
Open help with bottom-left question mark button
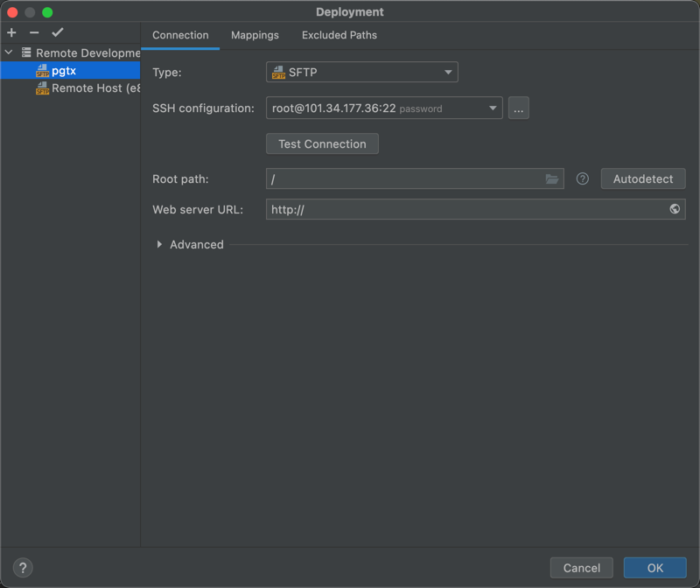[x=24, y=568]
